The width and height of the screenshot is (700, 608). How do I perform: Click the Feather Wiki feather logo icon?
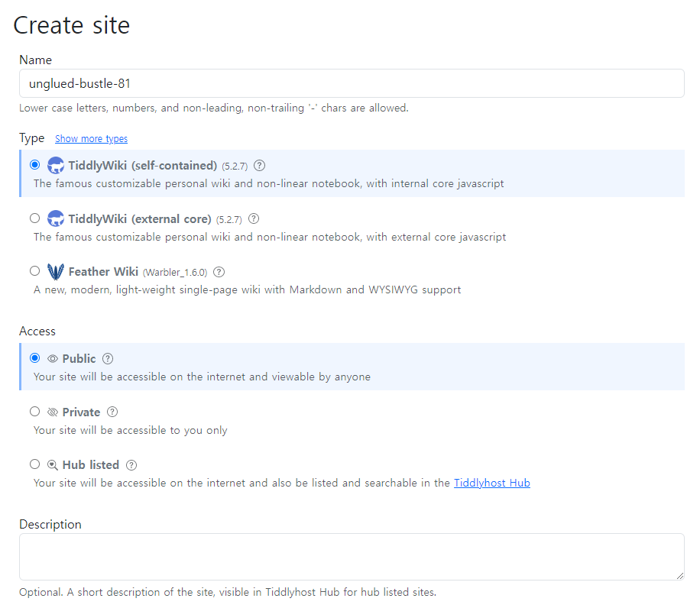tap(56, 271)
